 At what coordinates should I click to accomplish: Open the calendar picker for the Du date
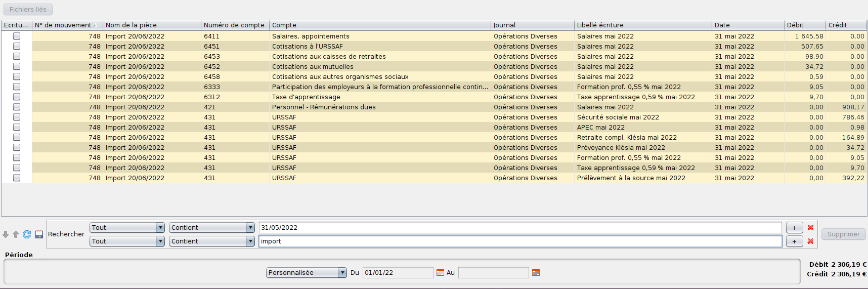[x=440, y=273]
